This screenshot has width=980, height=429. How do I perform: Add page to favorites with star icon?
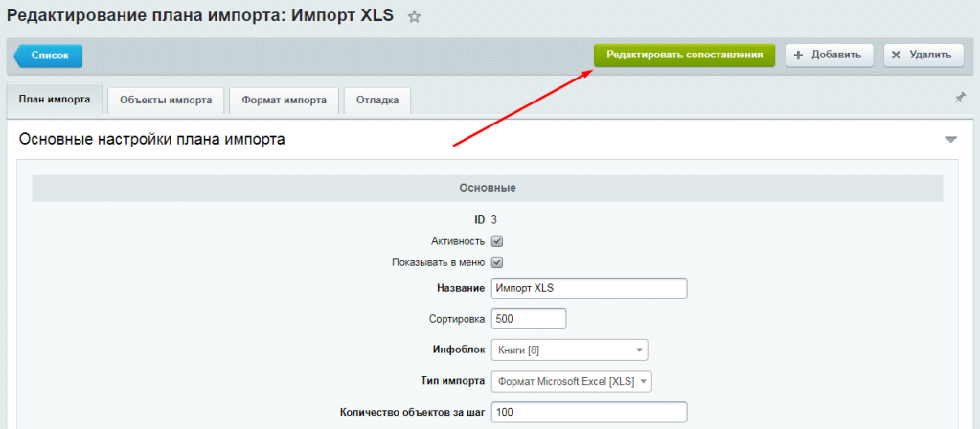click(x=414, y=17)
